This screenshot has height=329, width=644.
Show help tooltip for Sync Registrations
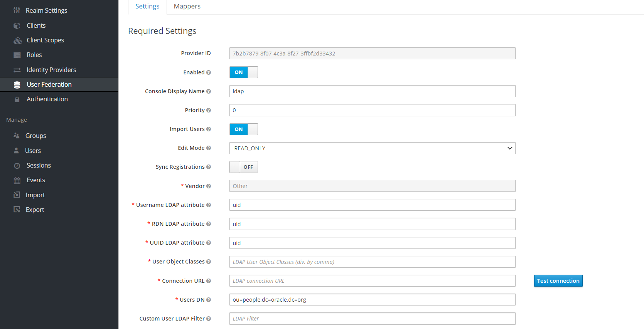[x=209, y=167]
